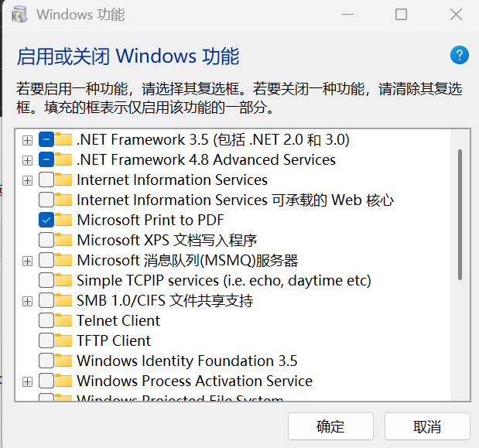
Task: Click folder icon next to Simple TCPIP services
Action: point(63,280)
